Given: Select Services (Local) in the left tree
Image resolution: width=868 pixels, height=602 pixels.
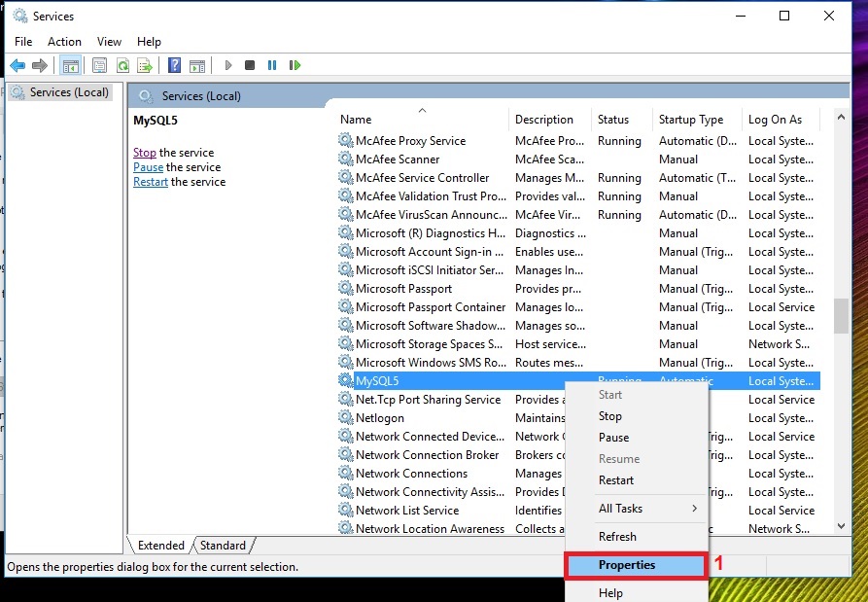Looking at the screenshot, I should pyautogui.click(x=69, y=92).
